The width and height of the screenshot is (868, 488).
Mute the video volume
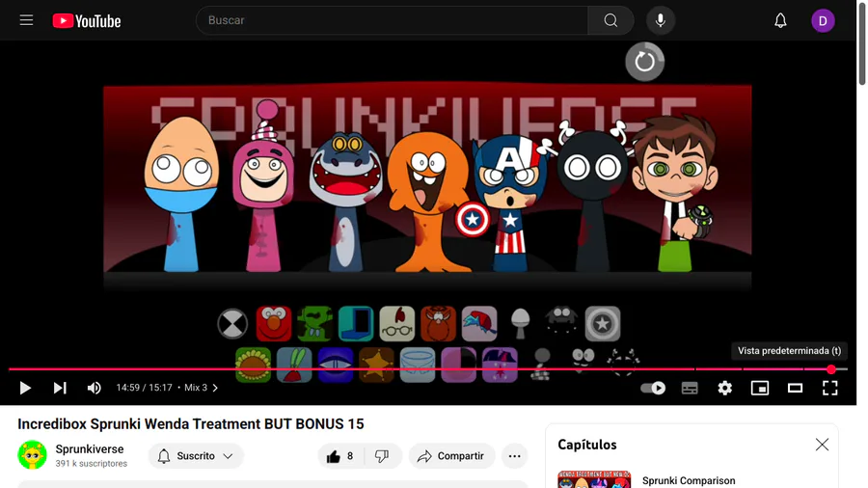tap(95, 388)
